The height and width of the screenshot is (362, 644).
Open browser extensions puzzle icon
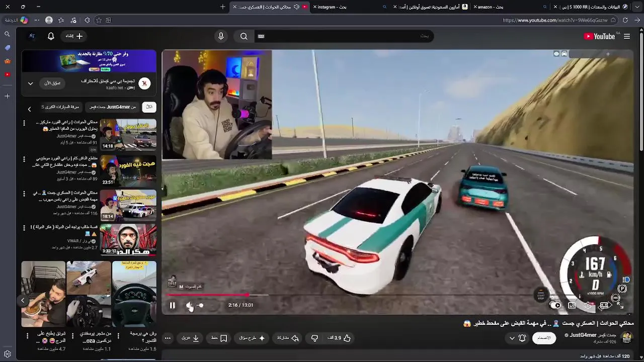pyautogui.click(x=87, y=20)
